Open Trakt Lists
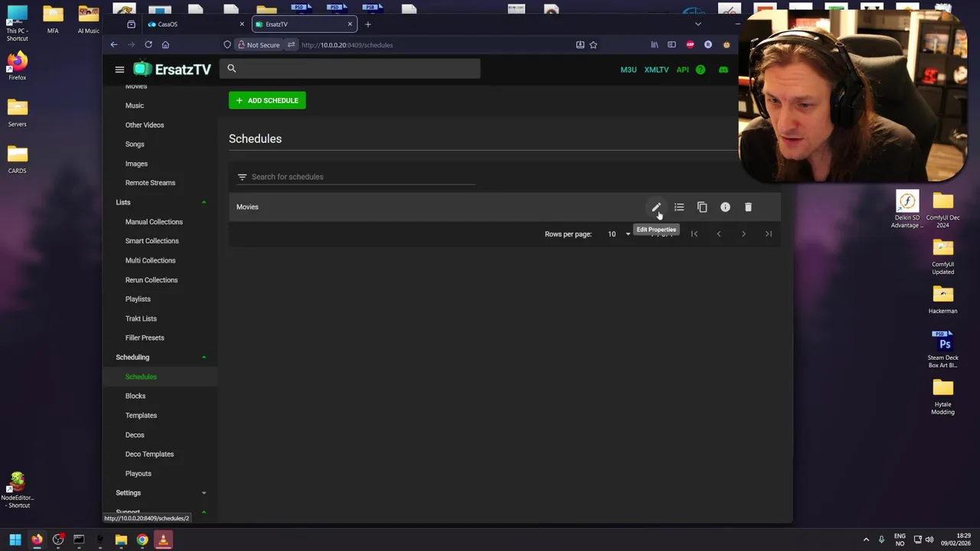 click(x=141, y=318)
